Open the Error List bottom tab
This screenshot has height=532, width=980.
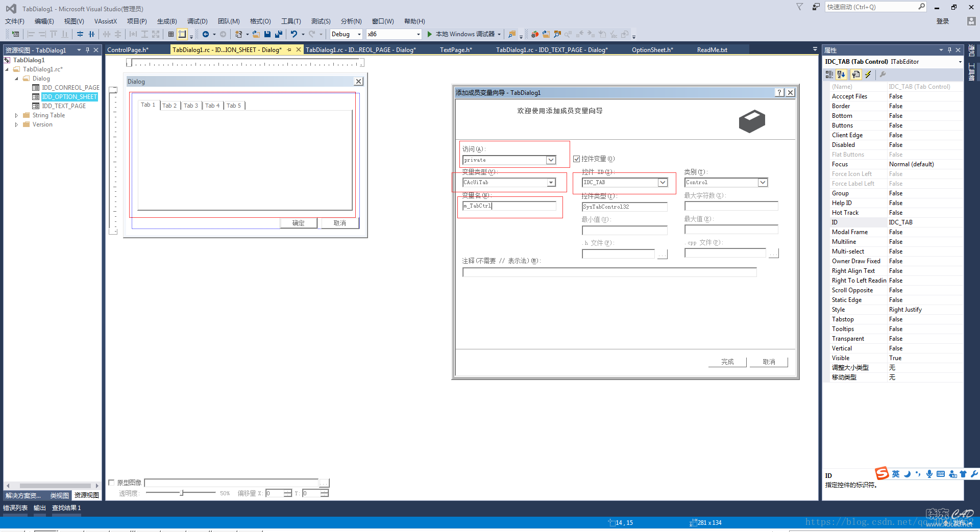point(16,508)
